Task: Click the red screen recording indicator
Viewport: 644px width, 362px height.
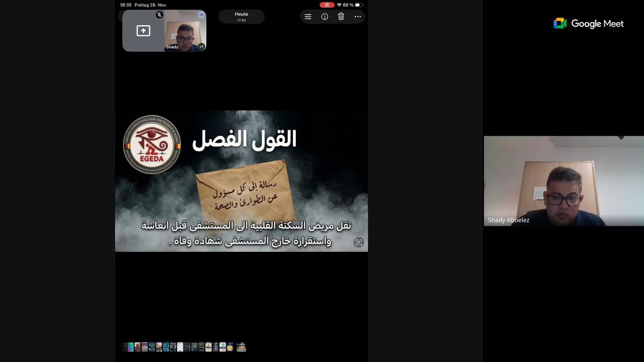Action: click(327, 5)
